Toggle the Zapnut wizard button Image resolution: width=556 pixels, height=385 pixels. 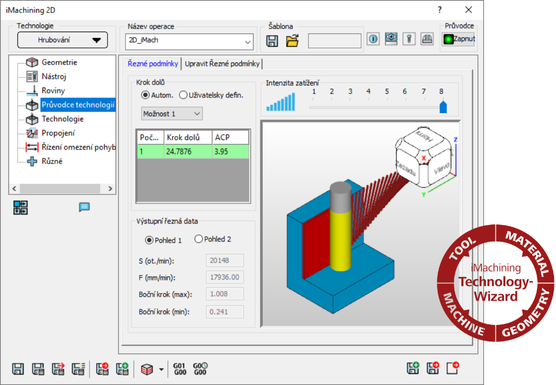coord(458,39)
